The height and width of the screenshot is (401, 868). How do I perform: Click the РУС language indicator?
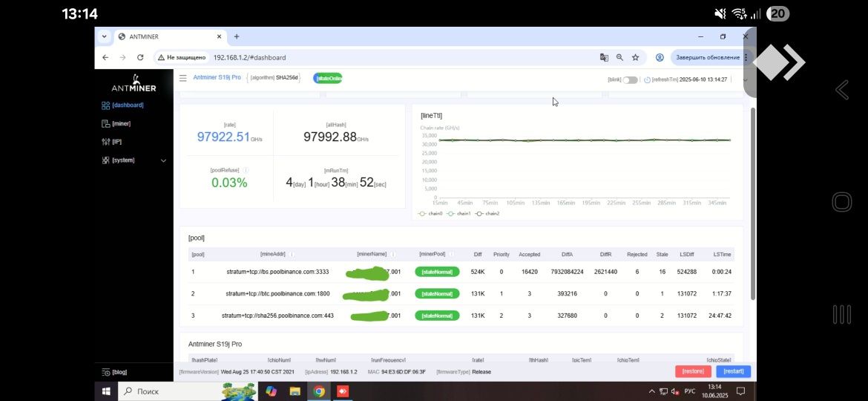coord(690,391)
